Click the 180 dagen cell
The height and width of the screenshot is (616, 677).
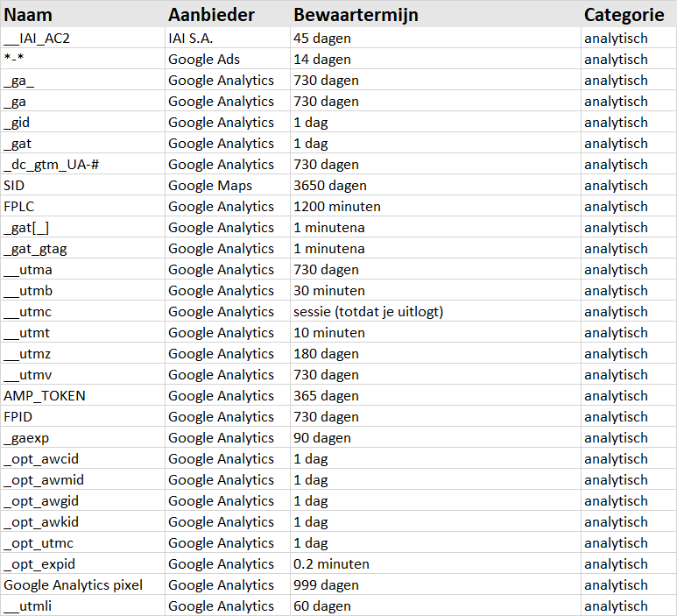pyautogui.click(x=327, y=354)
